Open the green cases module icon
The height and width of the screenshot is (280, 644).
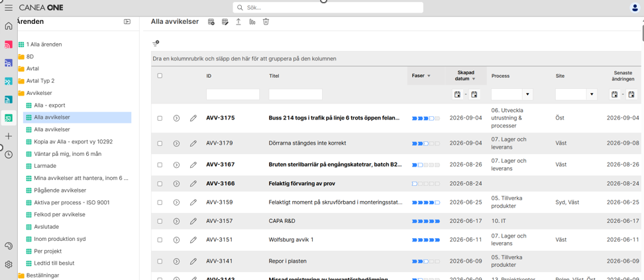coord(9,118)
